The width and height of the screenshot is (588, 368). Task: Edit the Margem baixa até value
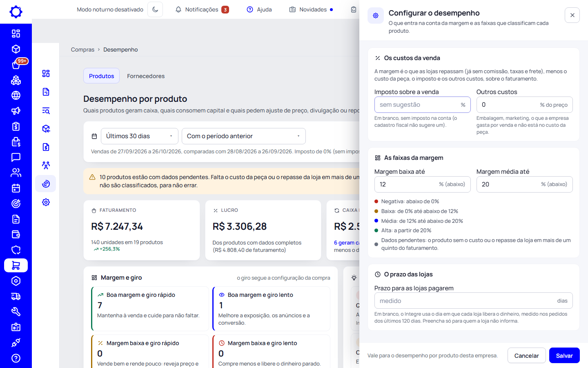(x=422, y=184)
